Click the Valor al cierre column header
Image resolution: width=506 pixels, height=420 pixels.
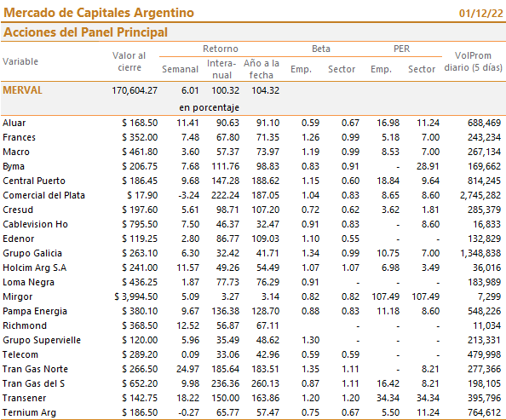coord(129,61)
